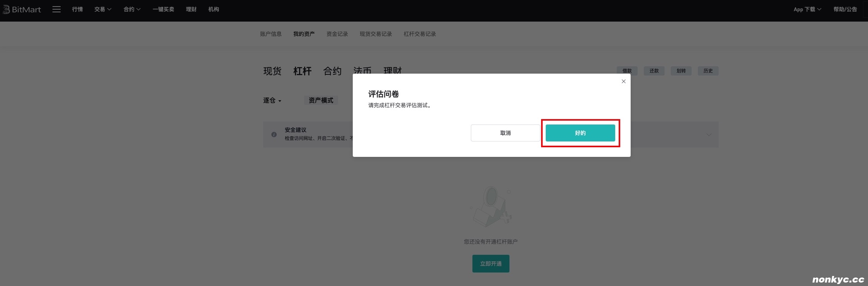Click the info icon beside 安全建议
868x286 pixels.
pyautogui.click(x=274, y=135)
